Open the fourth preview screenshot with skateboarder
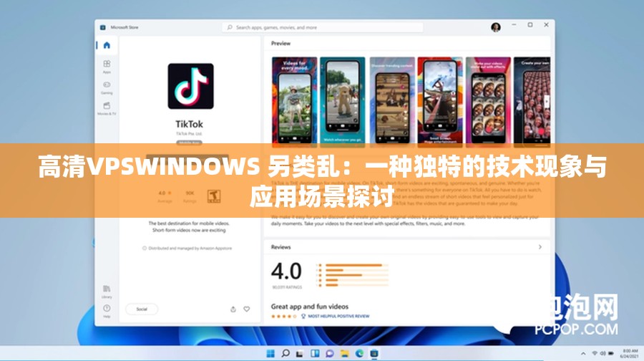 tap(440, 102)
